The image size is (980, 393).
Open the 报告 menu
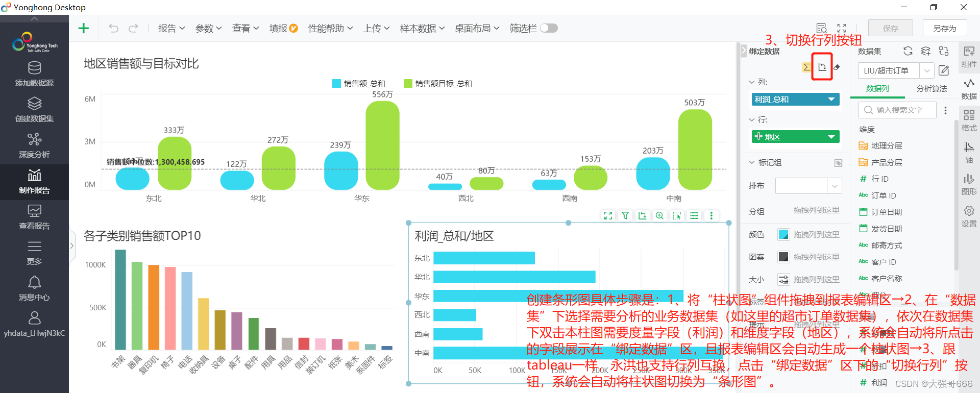(x=171, y=28)
